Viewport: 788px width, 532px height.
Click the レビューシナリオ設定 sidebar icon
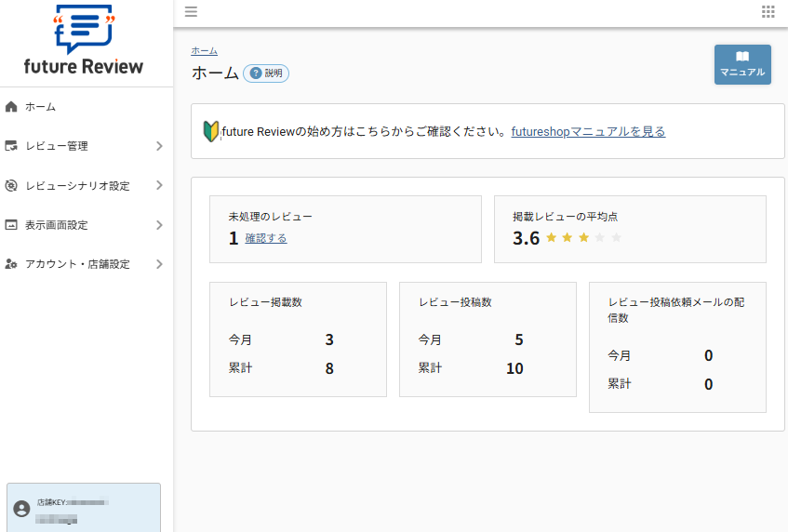point(11,185)
